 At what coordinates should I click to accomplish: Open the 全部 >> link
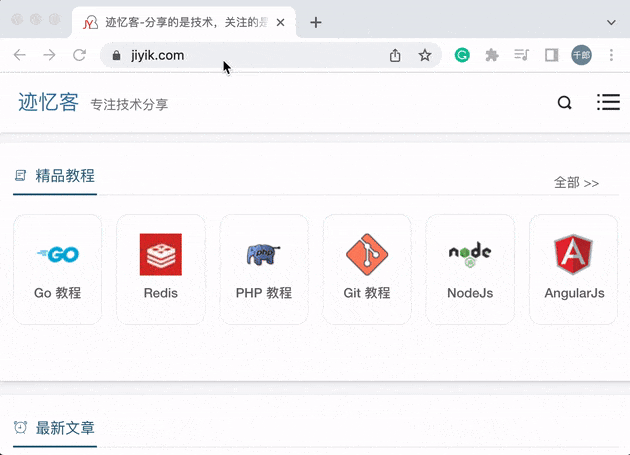click(576, 183)
